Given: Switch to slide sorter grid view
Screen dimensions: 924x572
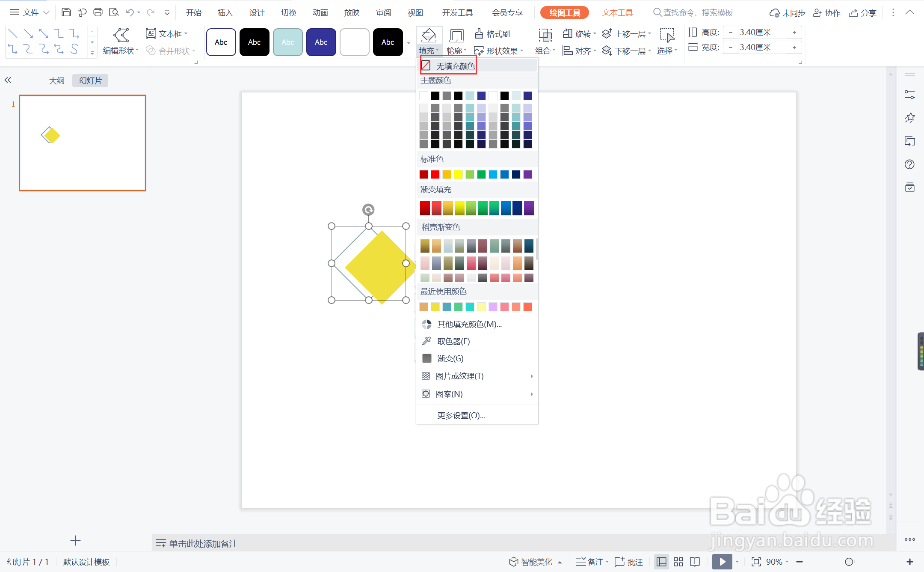Looking at the screenshot, I should click(x=678, y=562).
